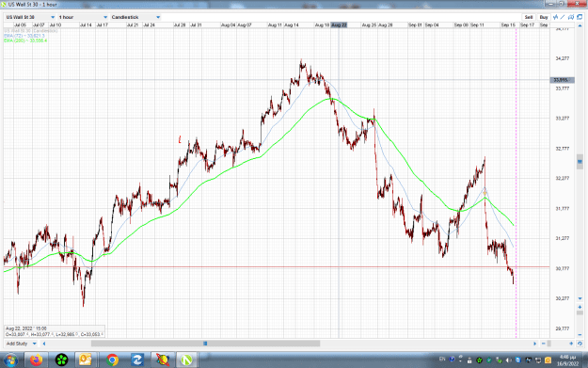
Task: Open the blue sync arrows app in taskbar
Action: tap(137, 360)
